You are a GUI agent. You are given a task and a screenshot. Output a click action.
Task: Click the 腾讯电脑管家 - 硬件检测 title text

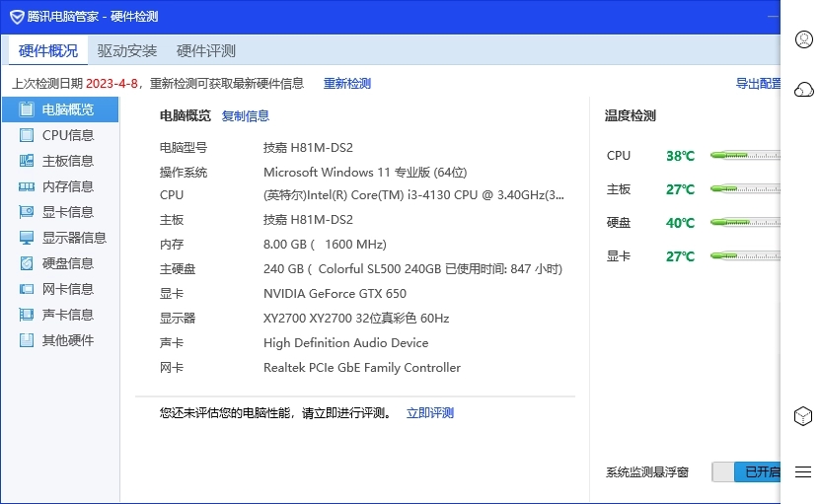(93, 17)
